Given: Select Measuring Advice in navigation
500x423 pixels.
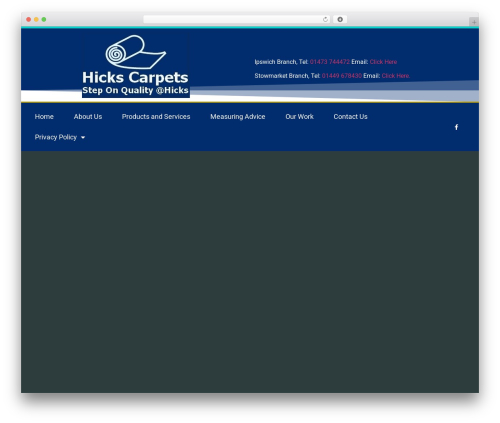Looking at the screenshot, I should point(238,117).
